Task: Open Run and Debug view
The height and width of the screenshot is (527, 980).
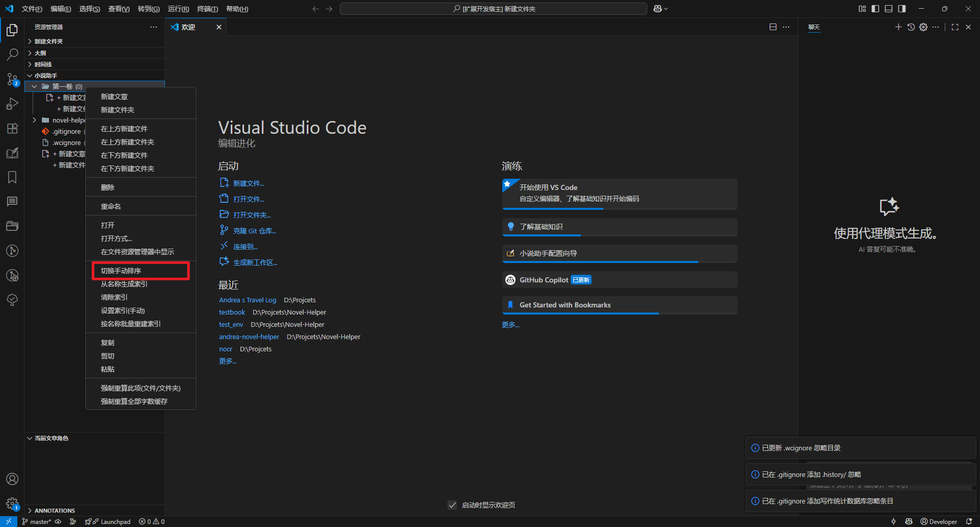Action: 12,104
